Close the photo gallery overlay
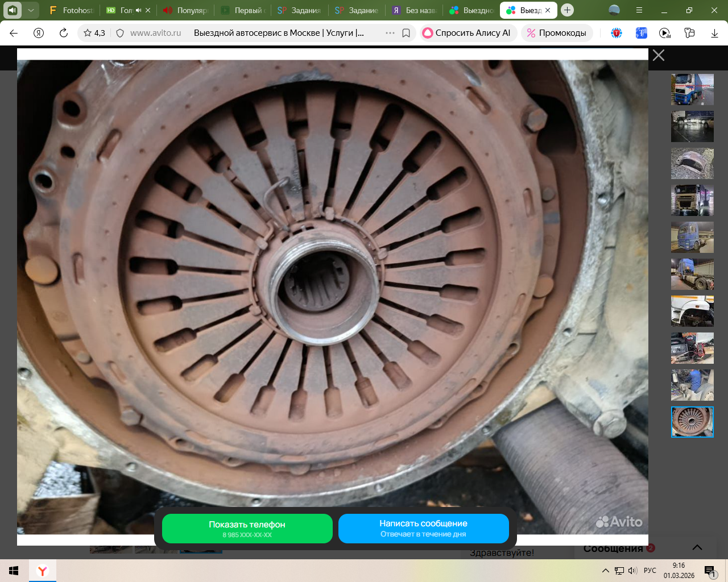This screenshot has height=582, width=728. pyautogui.click(x=658, y=55)
